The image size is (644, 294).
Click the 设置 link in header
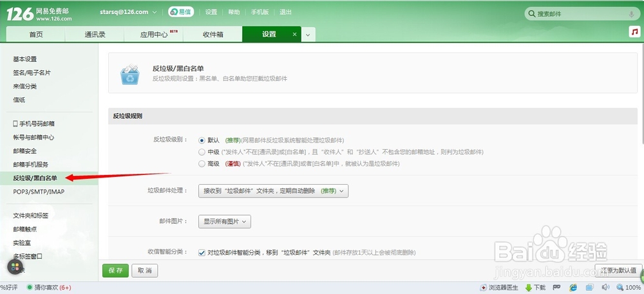point(211,12)
